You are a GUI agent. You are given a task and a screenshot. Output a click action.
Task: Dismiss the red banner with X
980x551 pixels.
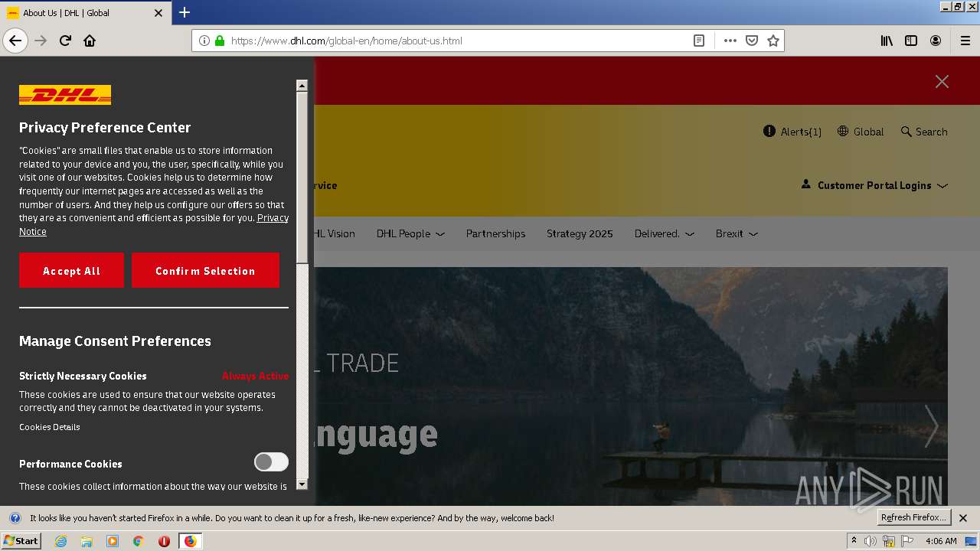pos(942,81)
